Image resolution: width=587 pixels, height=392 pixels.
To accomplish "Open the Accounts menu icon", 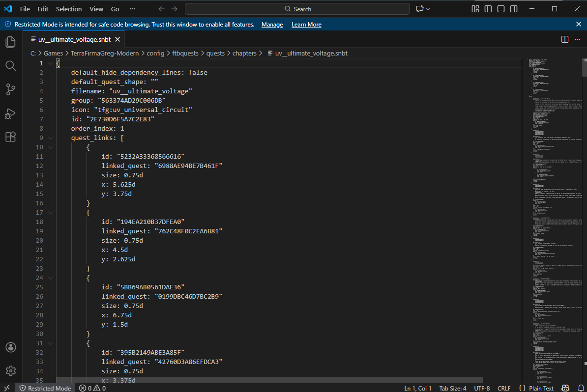I will [x=10, y=347].
